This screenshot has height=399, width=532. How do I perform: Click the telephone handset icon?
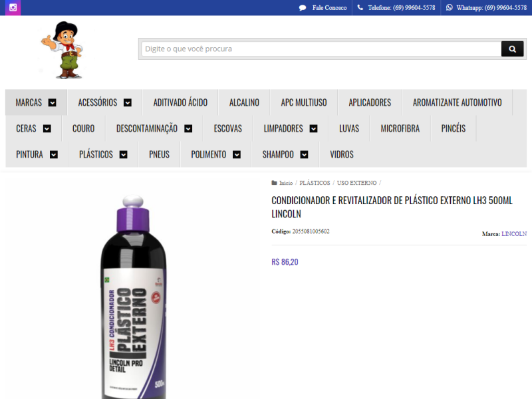click(360, 7)
